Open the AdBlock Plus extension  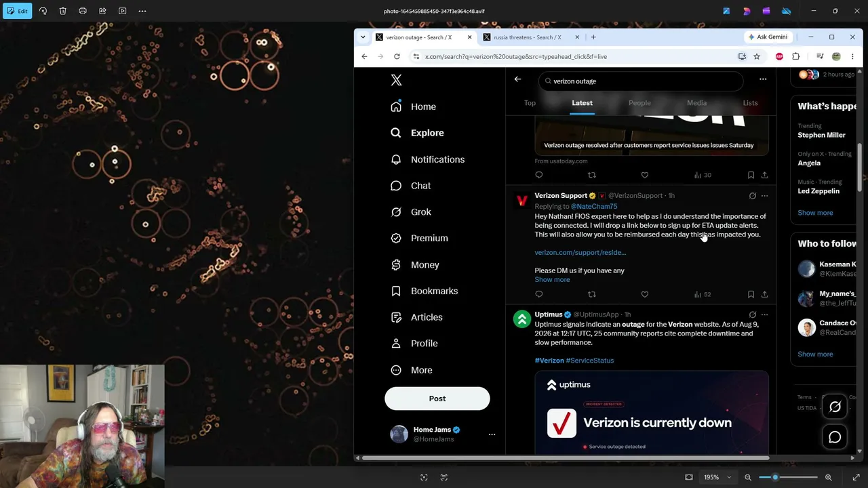pyautogui.click(x=779, y=56)
